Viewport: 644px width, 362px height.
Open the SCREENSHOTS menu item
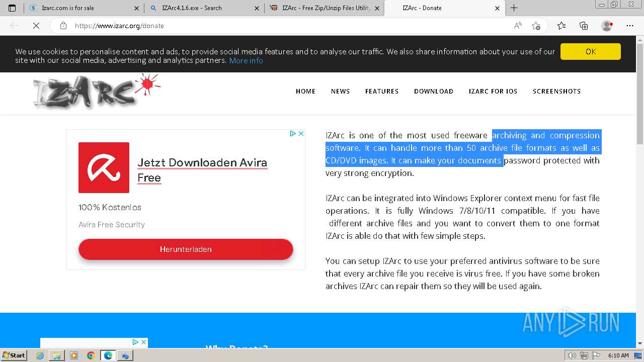556,91
